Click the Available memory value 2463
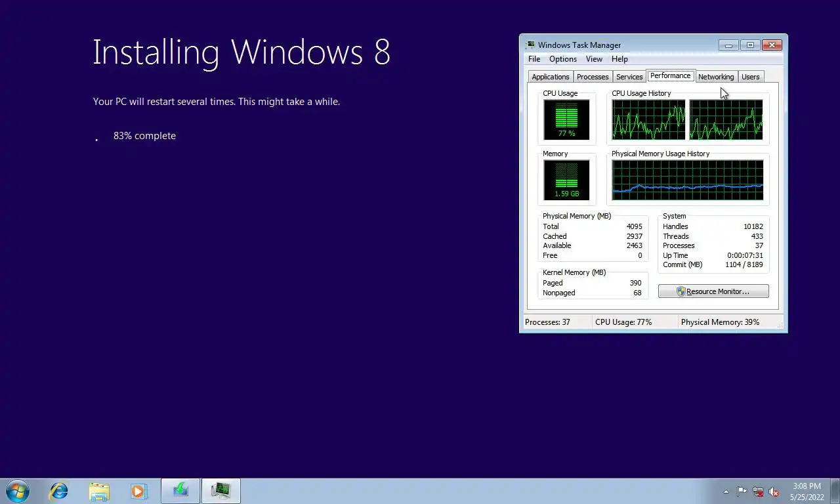This screenshot has height=504, width=840. click(x=634, y=245)
